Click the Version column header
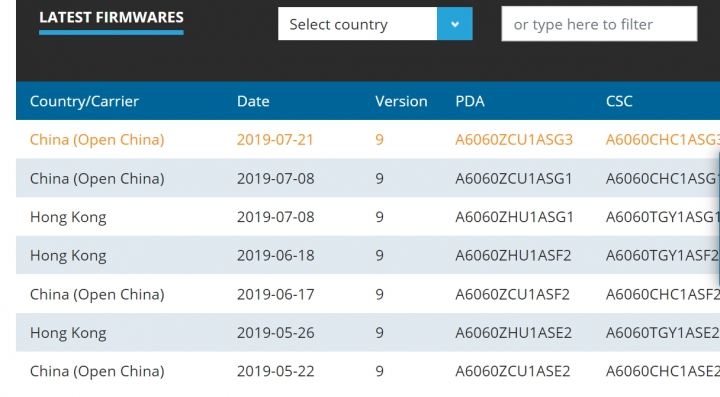The image size is (720, 397). (401, 101)
